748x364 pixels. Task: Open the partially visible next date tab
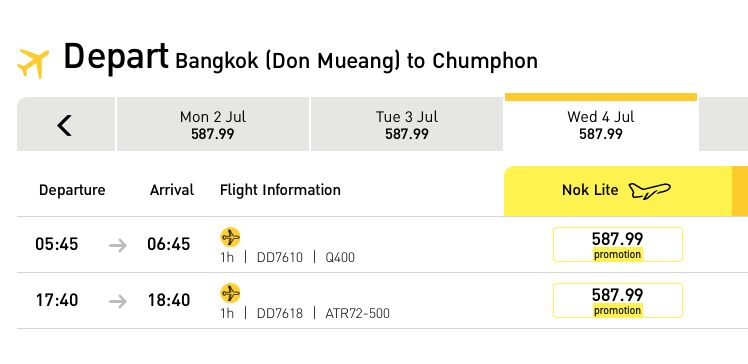(724, 125)
